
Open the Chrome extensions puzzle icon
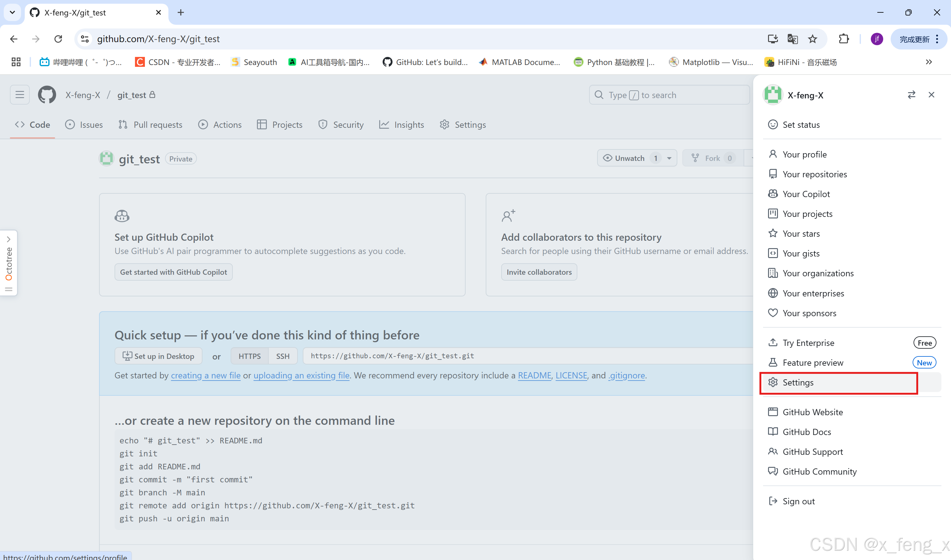pos(844,39)
